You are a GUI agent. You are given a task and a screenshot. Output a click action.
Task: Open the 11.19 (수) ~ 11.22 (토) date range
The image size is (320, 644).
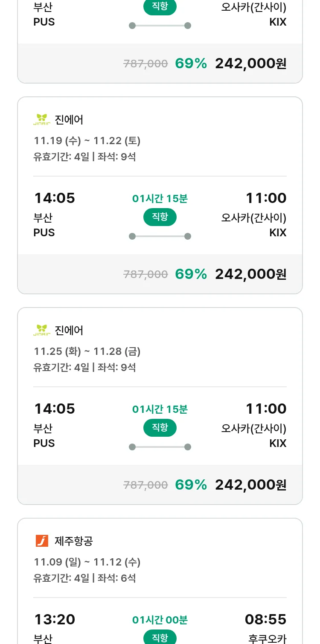point(87,141)
